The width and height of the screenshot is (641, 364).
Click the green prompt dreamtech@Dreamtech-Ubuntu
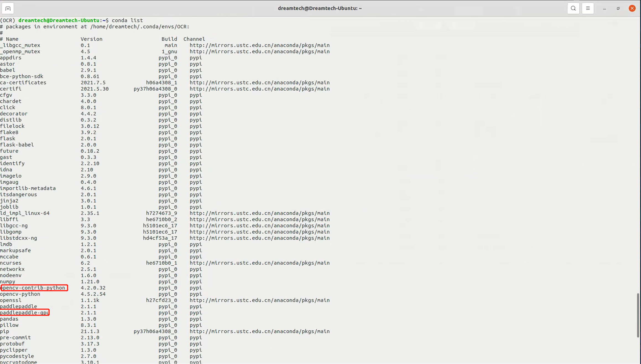59,20
